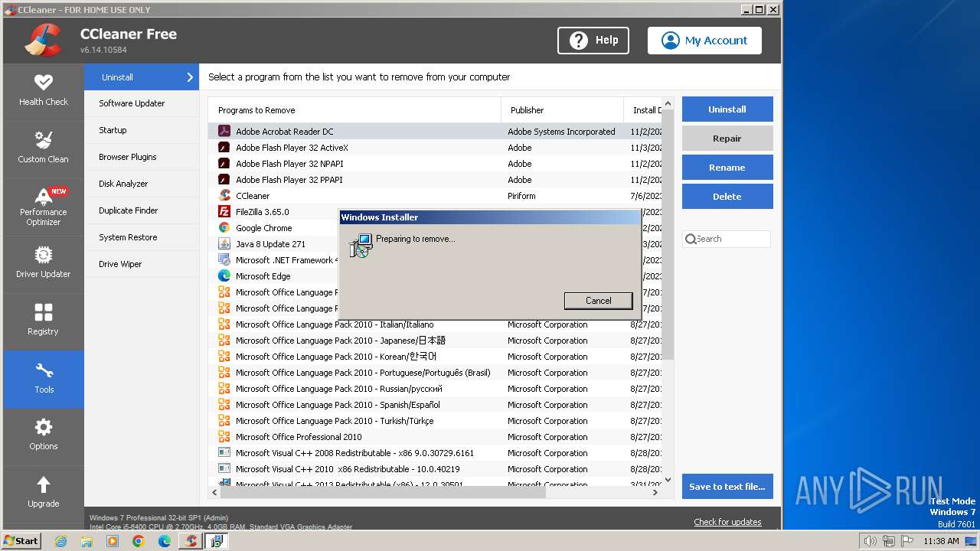The height and width of the screenshot is (551, 980).
Task: Open Internet Explorer from taskbar
Action: pyautogui.click(x=60, y=541)
